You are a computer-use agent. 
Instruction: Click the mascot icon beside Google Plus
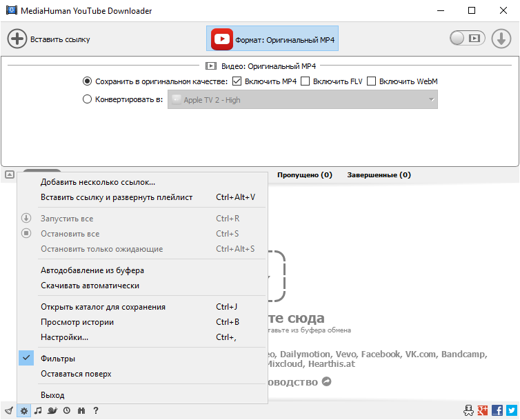(468, 410)
